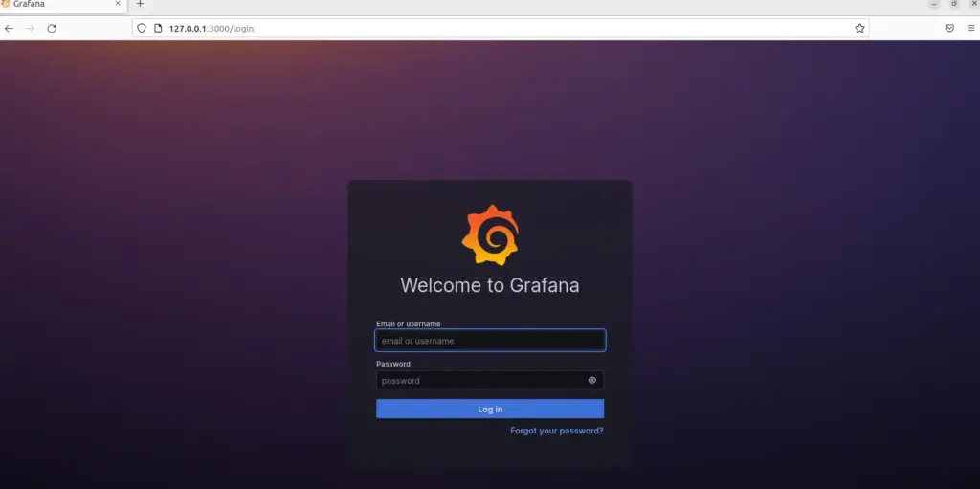Screen dimensions: 980x489
Task: Open the Firefox hamburger application menu
Action: (x=970, y=28)
